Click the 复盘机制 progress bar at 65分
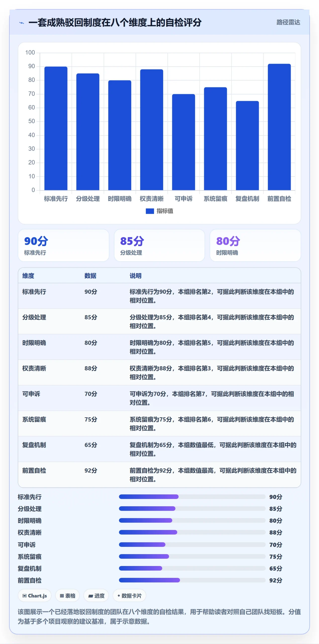319x644 pixels. [x=192, y=568]
